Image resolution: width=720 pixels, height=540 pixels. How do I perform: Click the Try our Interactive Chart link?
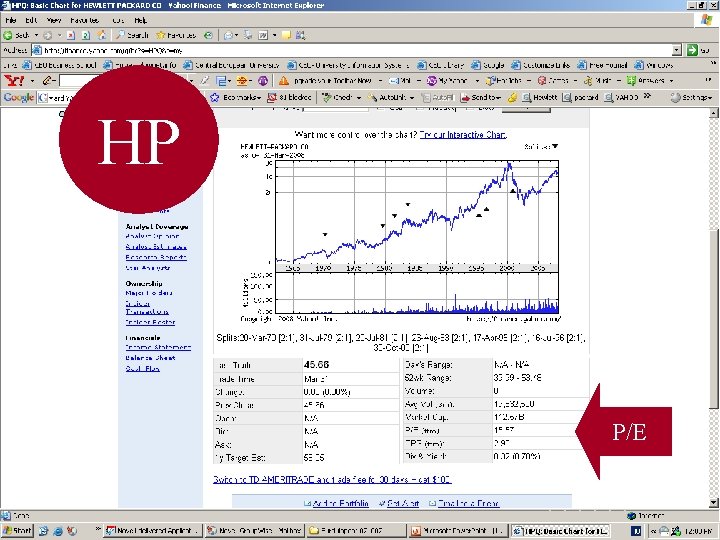(463, 135)
